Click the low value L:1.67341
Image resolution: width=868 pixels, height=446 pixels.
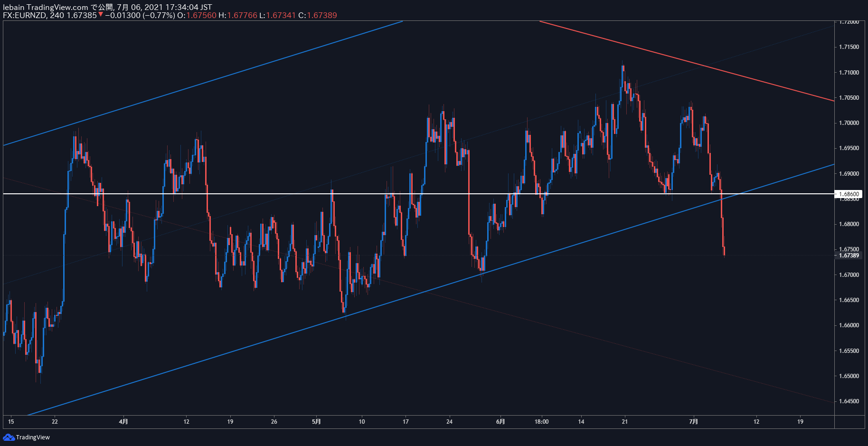(277, 15)
